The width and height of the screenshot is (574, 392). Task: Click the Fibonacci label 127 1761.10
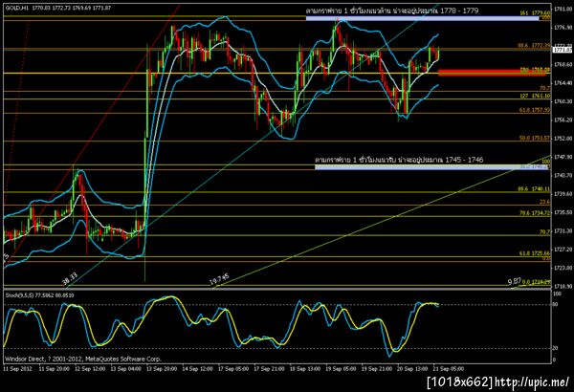pos(535,96)
